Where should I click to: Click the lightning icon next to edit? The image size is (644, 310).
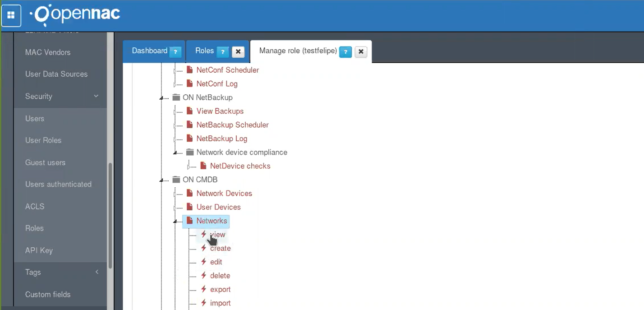(204, 262)
